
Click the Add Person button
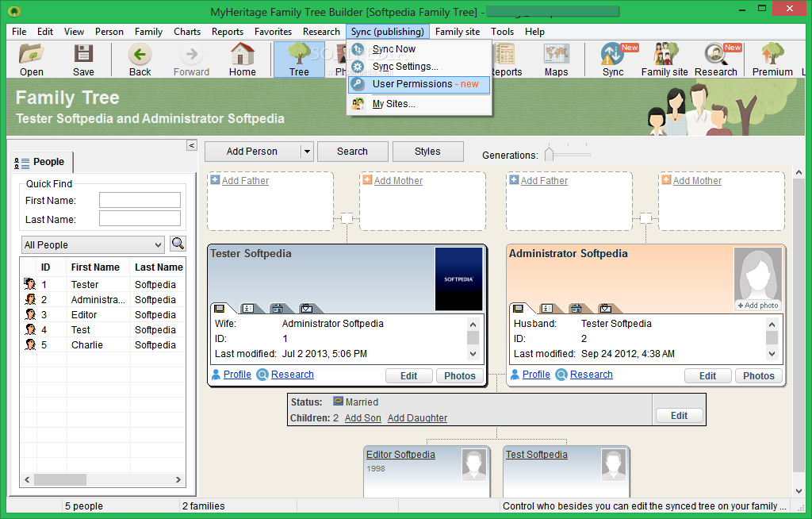click(252, 152)
